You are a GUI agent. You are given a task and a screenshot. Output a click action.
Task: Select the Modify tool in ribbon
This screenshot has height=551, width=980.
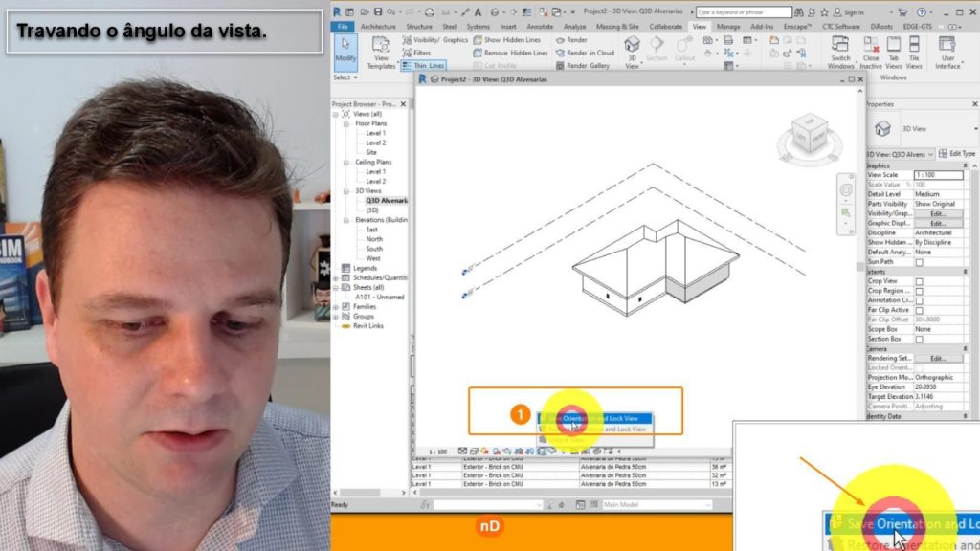coord(345,52)
